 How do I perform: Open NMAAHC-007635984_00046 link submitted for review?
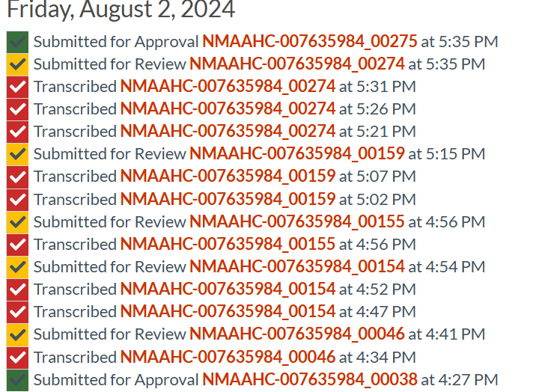tap(296, 334)
